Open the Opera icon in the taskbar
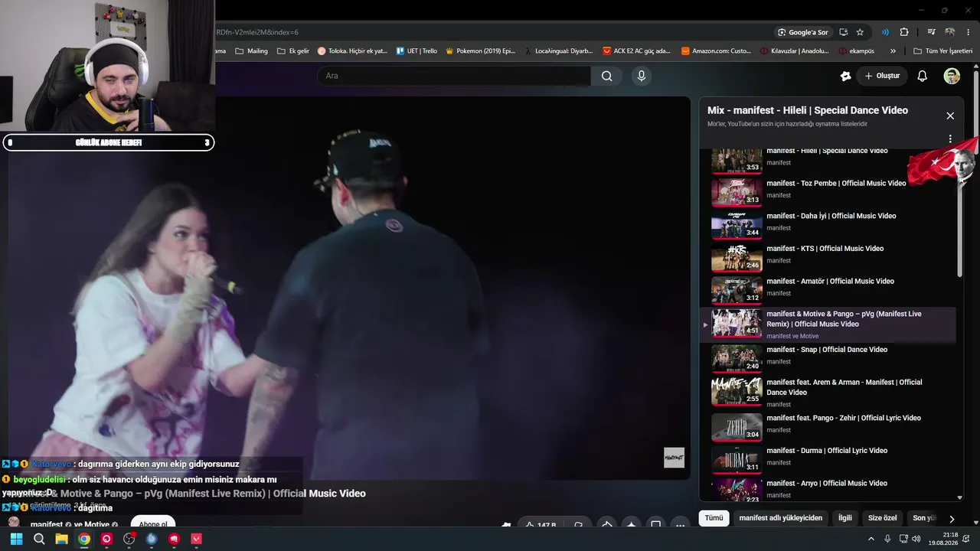The height and width of the screenshot is (551, 980). click(x=106, y=539)
